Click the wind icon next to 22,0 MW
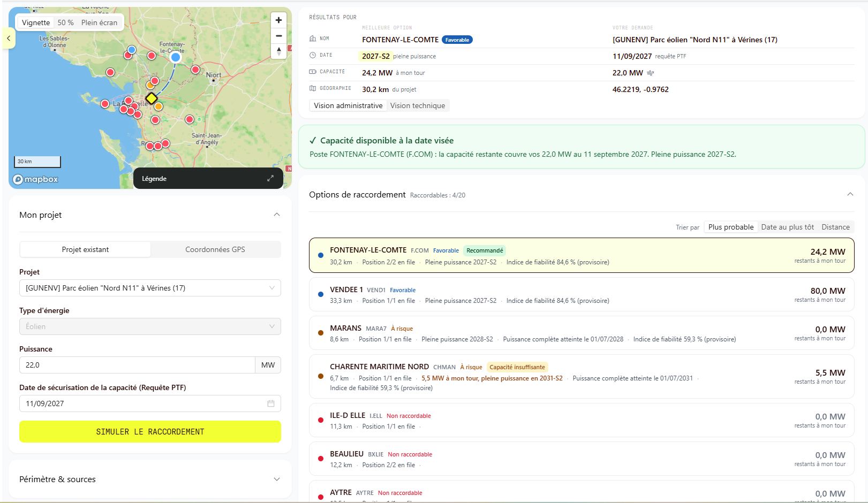 click(x=650, y=73)
